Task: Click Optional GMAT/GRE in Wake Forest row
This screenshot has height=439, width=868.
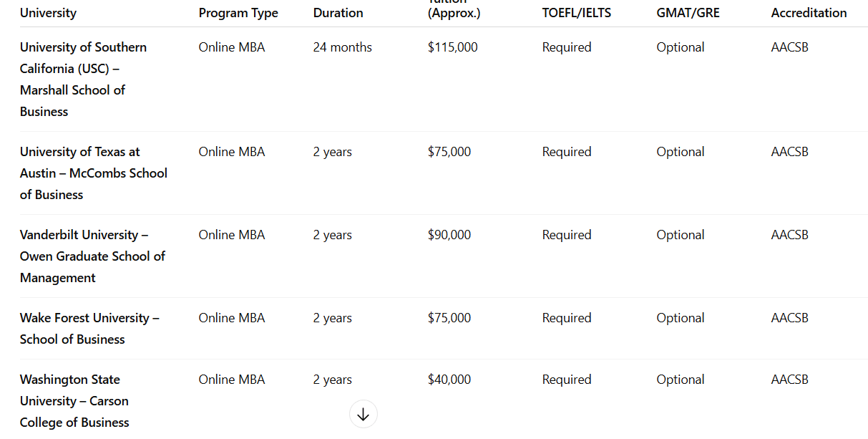Action: point(680,318)
